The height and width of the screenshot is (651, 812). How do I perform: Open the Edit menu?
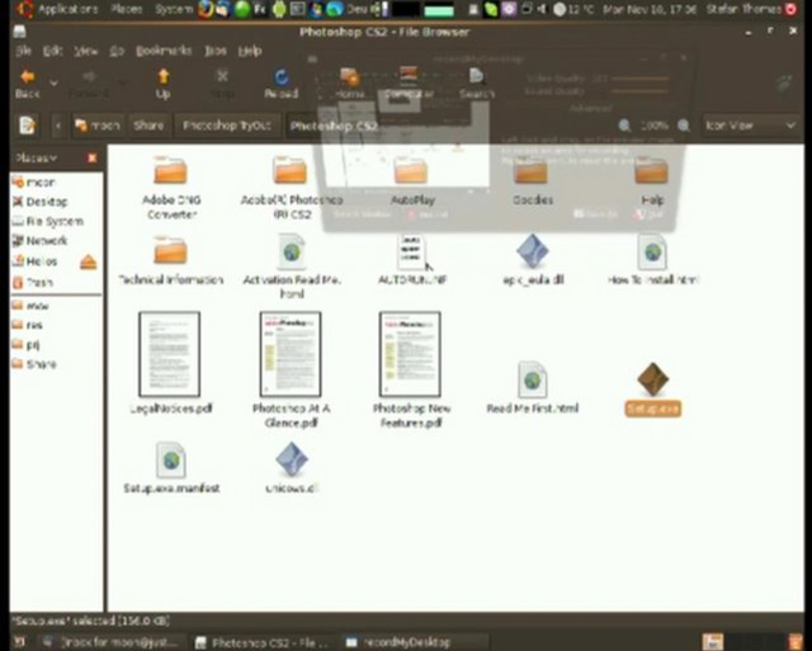(x=52, y=51)
